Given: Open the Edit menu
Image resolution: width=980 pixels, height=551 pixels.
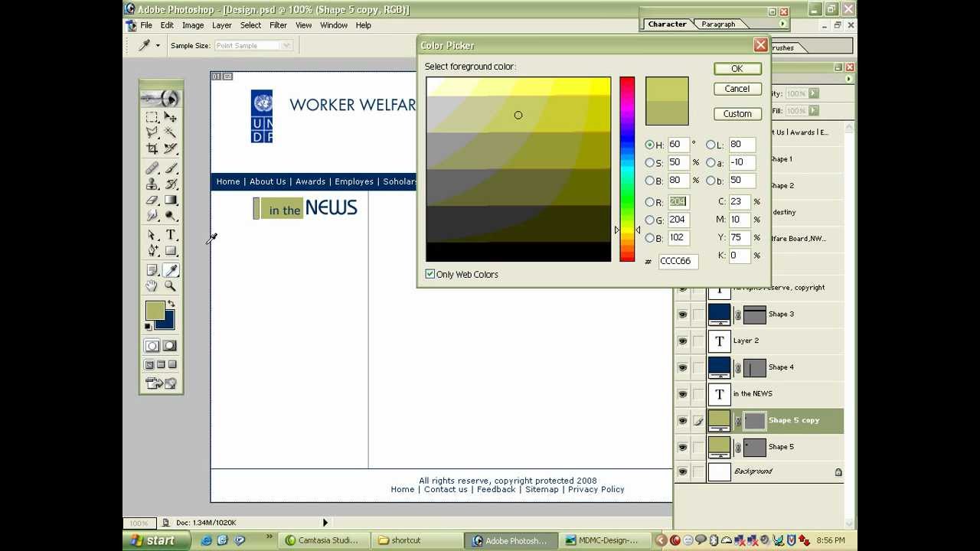Looking at the screenshot, I should click(x=167, y=25).
